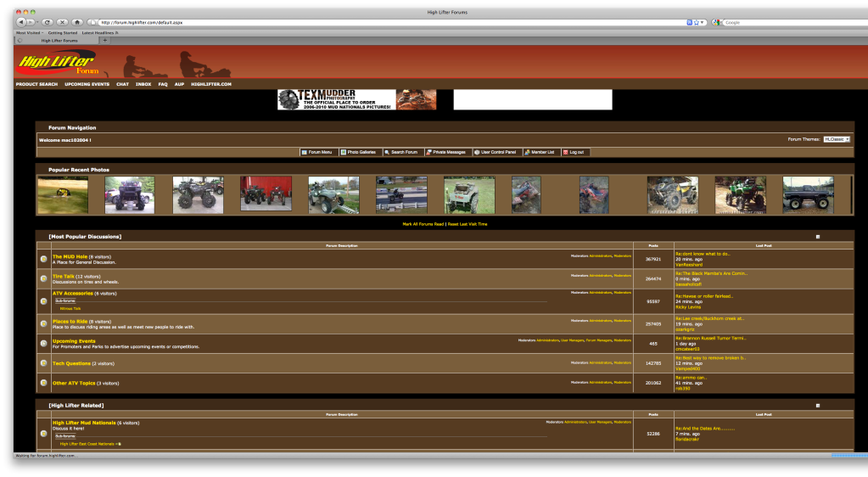Click TexMudder Photography banner ad
Image resolution: width=868 pixels, height=477 pixels.
(356, 99)
